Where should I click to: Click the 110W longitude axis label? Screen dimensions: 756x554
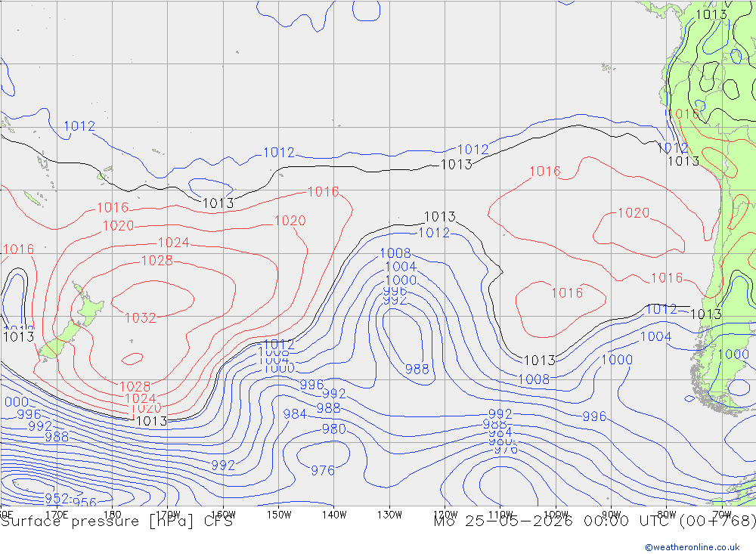pyautogui.click(x=500, y=515)
